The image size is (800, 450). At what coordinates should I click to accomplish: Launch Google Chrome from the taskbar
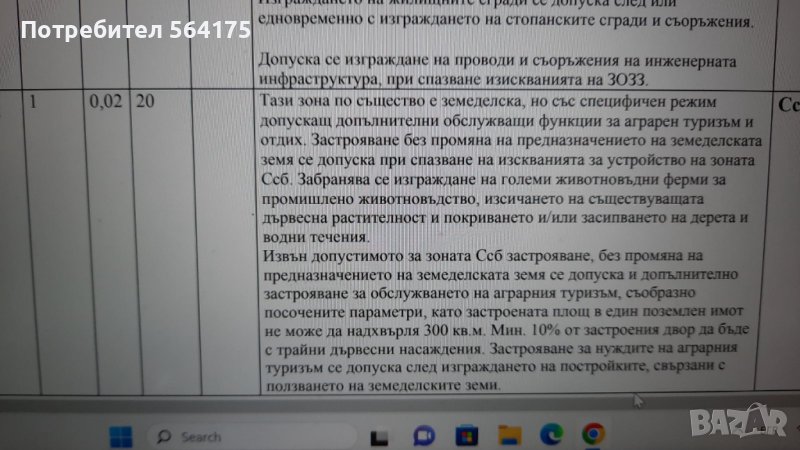tap(593, 436)
